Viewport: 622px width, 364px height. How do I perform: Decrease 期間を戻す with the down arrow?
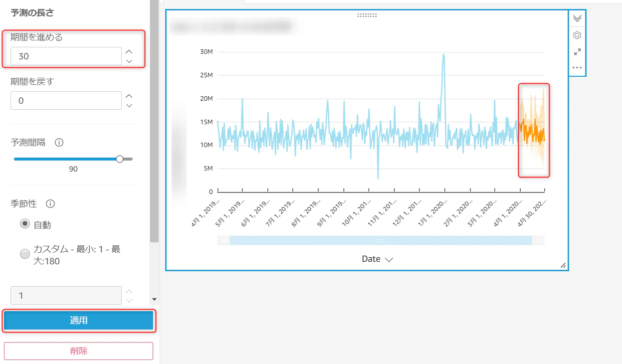point(129,106)
